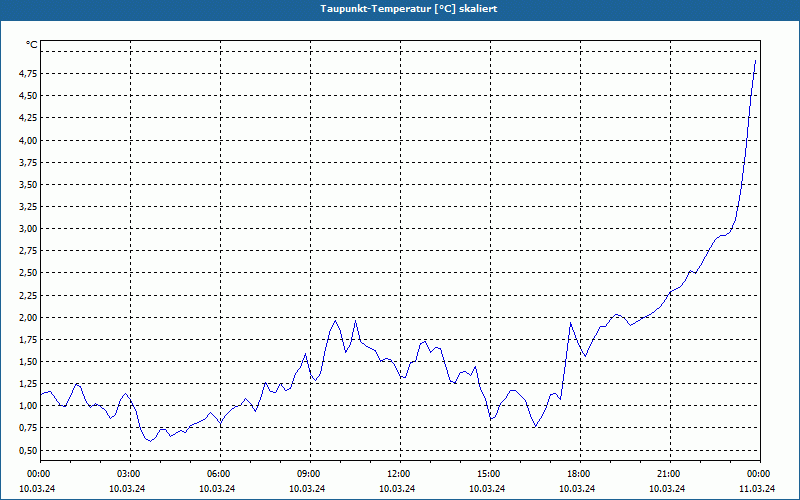Click the 2,50 y-axis label
Viewport: 800px width, 500px height.
28,273
